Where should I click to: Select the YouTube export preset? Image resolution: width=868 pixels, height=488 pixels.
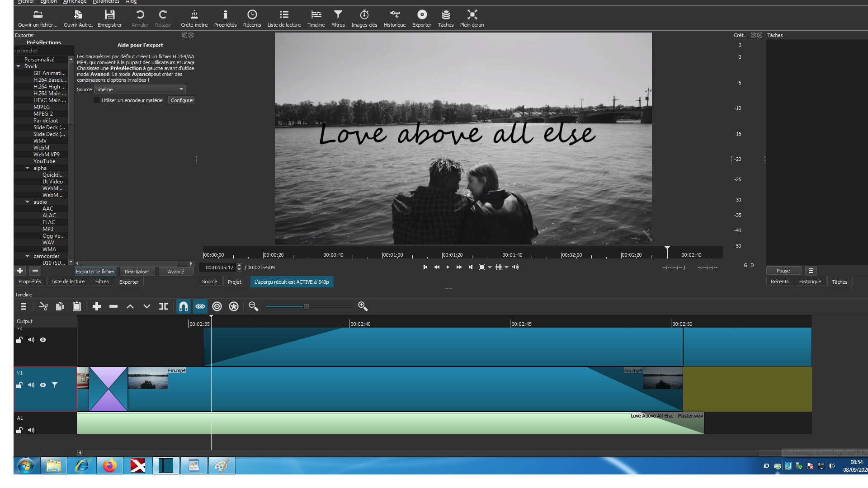coord(44,161)
